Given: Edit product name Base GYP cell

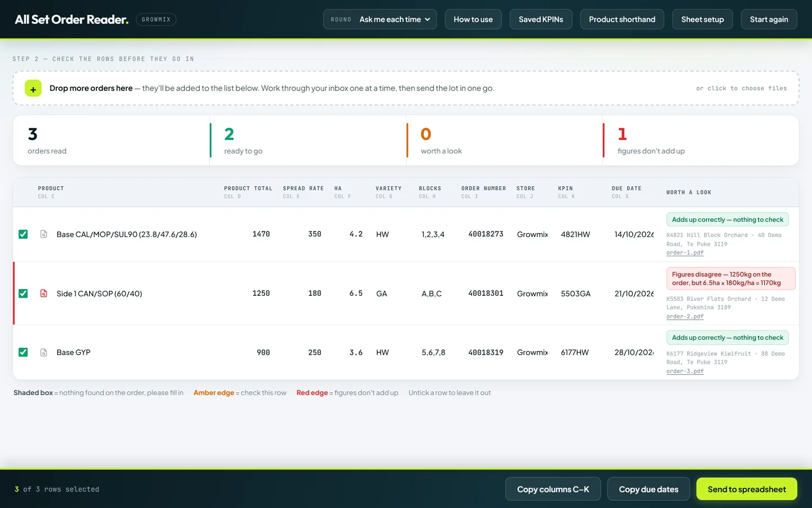Looking at the screenshot, I should pos(135,352).
